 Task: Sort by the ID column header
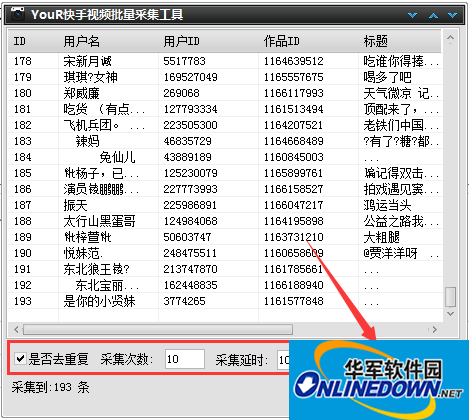click(33, 41)
